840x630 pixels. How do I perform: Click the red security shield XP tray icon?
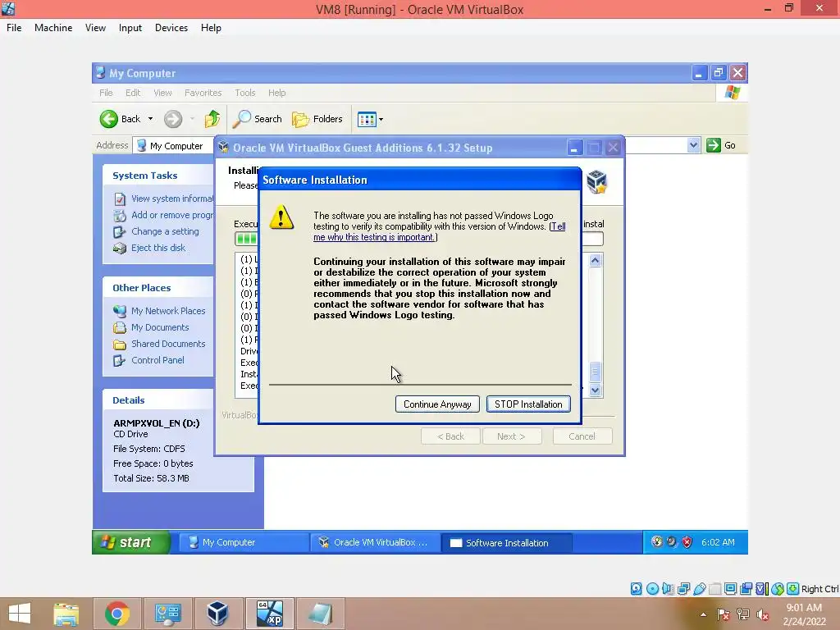coord(687,542)
